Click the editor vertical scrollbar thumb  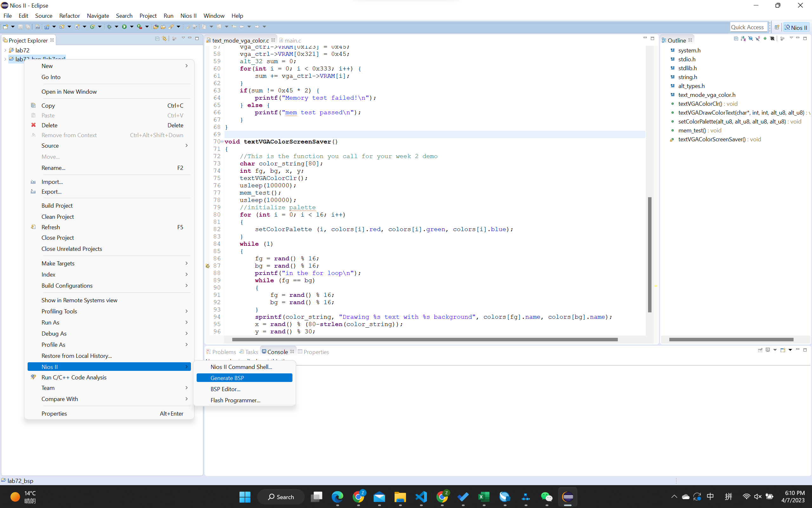(x=650, y=254)
